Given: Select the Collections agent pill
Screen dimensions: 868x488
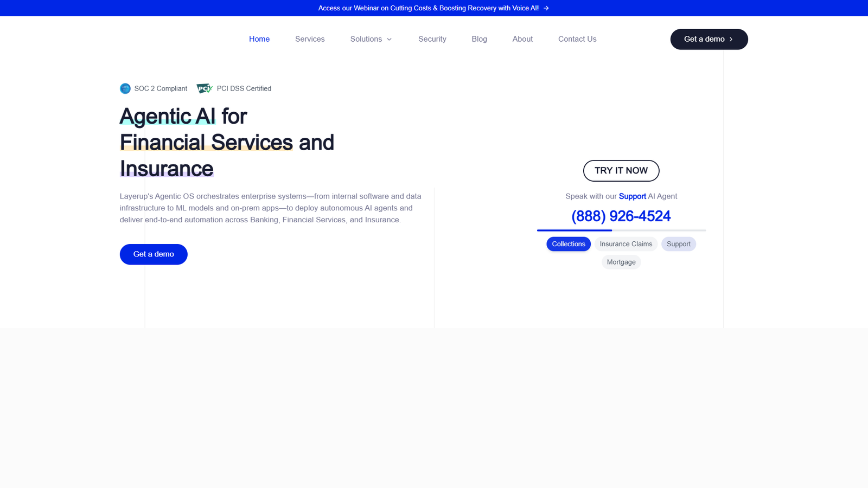Looking at the screenshot, I should [x=569, y=244].
